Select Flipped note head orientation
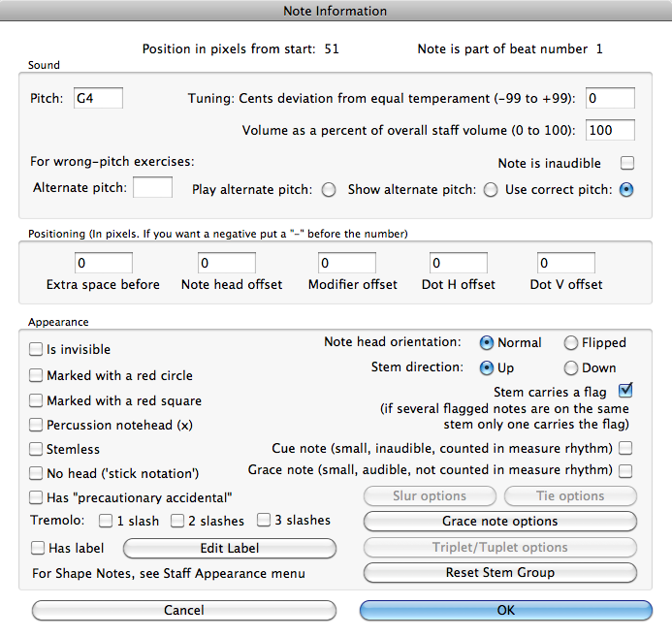The height and width of the screenshot is (637, 672). (x=571, y=343)
